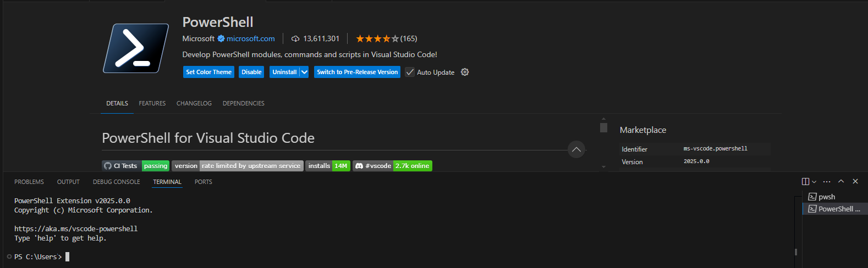The image size is (868, 268).
Task: Close the terminal panel with X
Action: (855, 181)
